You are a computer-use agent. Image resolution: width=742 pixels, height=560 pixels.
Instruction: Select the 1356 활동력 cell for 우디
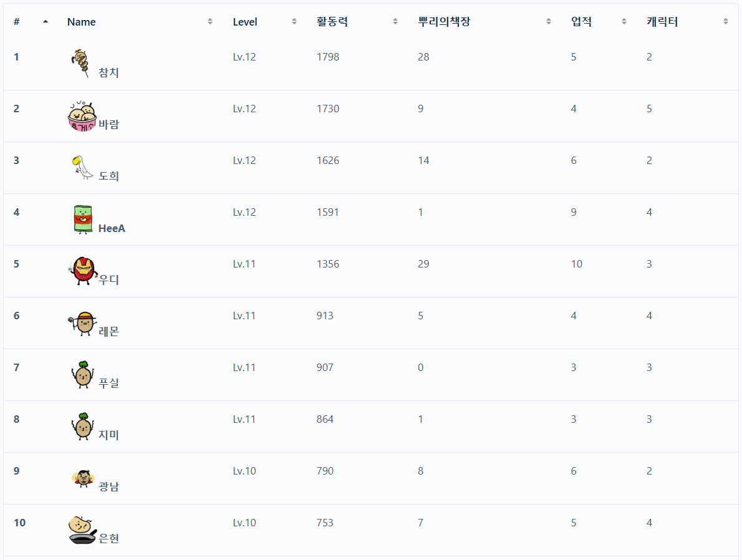(328, 264)
